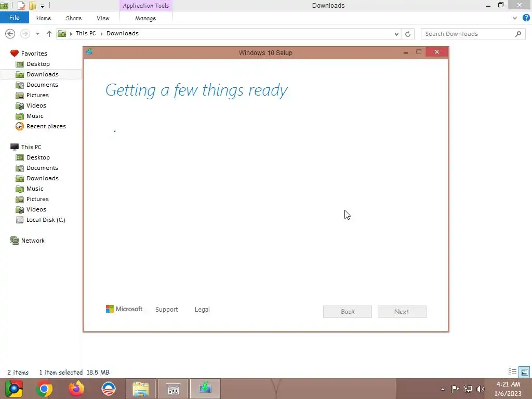The height and width of the screenshot is (399, 532).
Task: Click Downloads in the address breadcrumb
Action: click(x=123, y=33)
